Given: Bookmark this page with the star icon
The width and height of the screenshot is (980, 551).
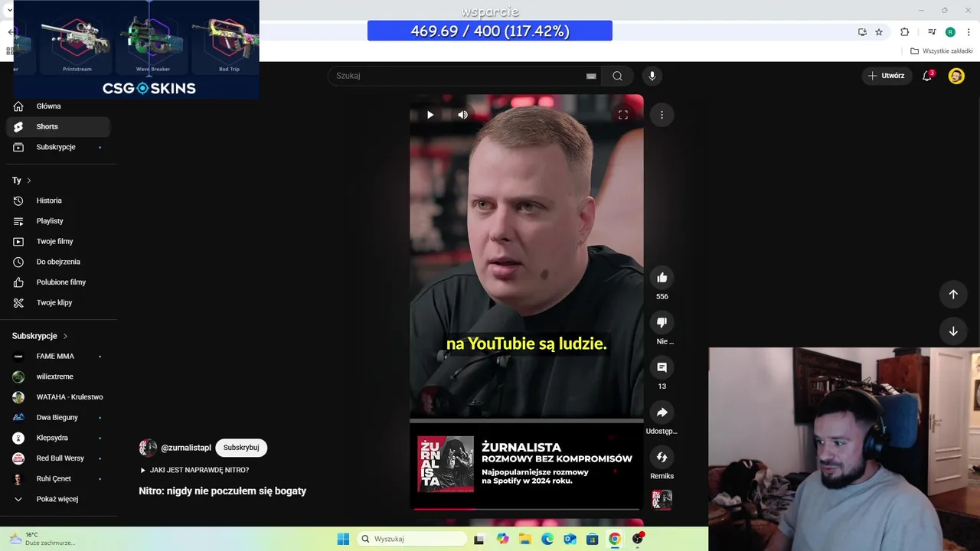Looking at the screenshot, I should [879, 32].
